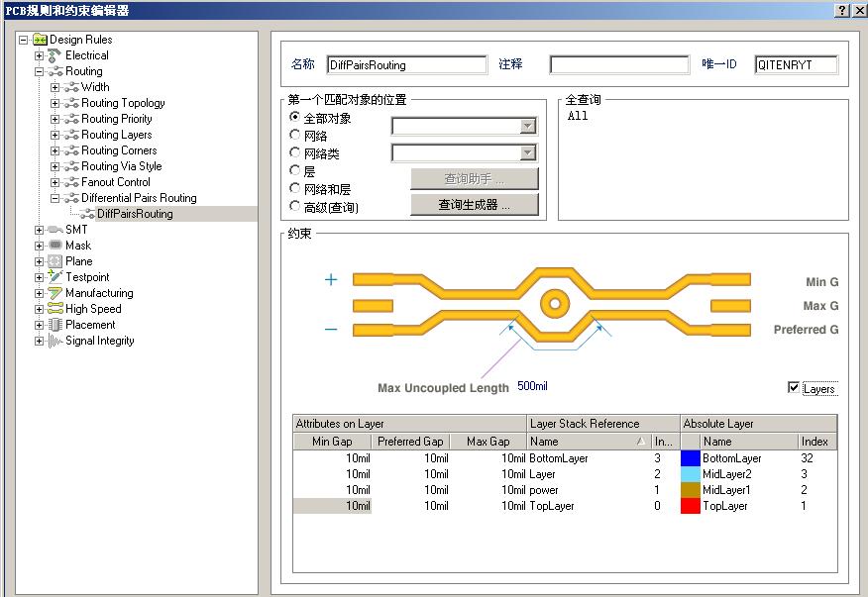Select the 全部对象 radio button
The height and width of the screenshot is (597, 868).
point(295,117)
